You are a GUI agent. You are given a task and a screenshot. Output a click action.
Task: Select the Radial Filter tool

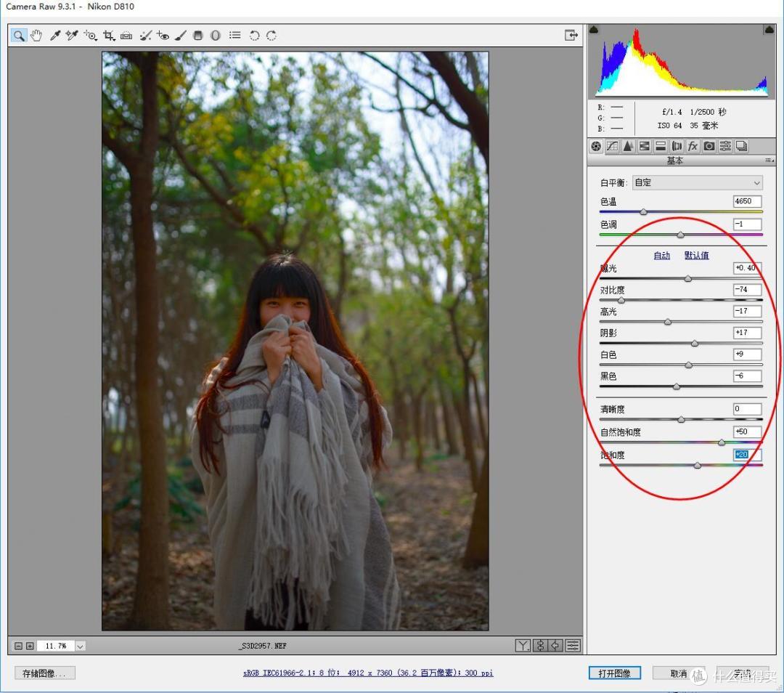216,36
